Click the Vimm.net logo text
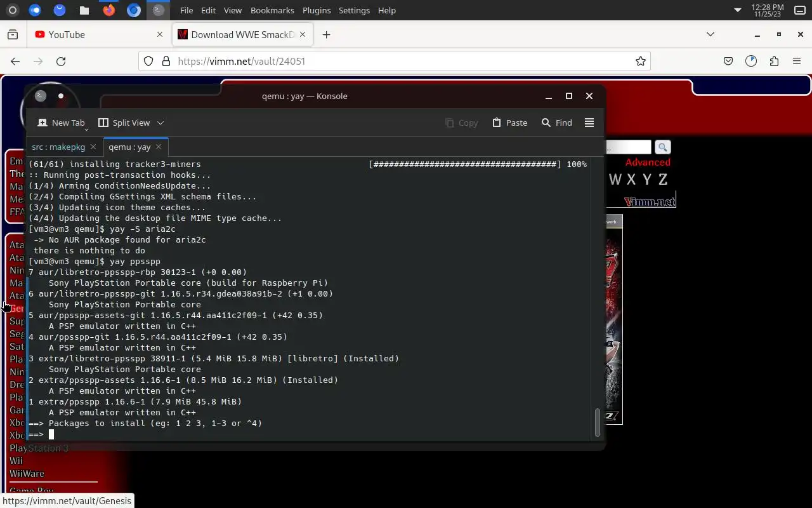Viewport: 812px width, 508px height. (x=650, y=202)
